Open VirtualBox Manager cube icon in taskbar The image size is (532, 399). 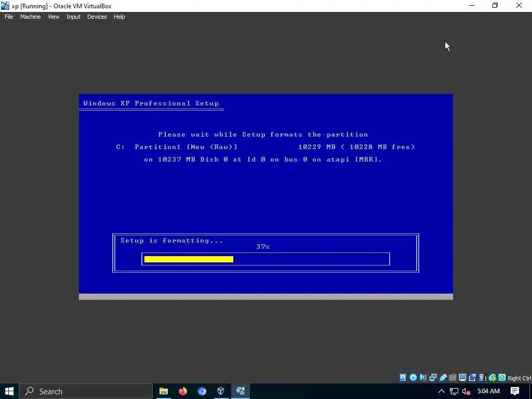[x=221, y=391]
